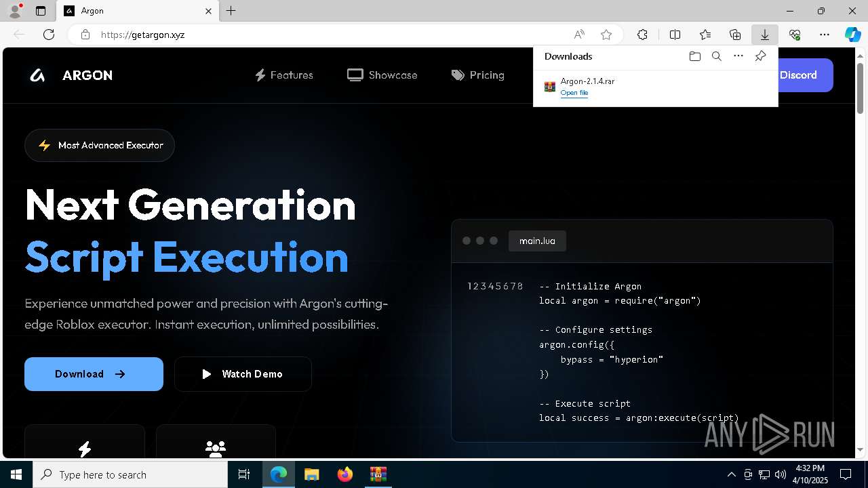This screenshot has width=868, height=488.
Task: Launch Firefox from taskbar
Action: [345, 474]
